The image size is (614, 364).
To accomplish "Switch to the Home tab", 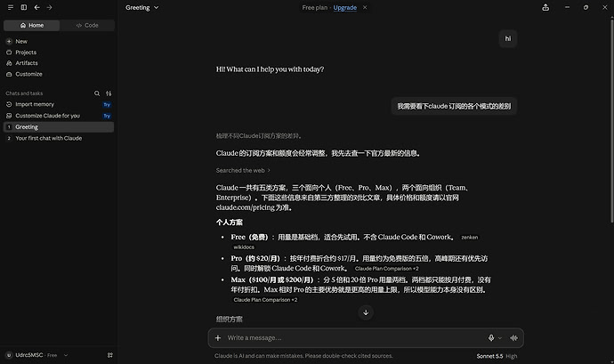I will pyautogui.click(x=32, y=25).
